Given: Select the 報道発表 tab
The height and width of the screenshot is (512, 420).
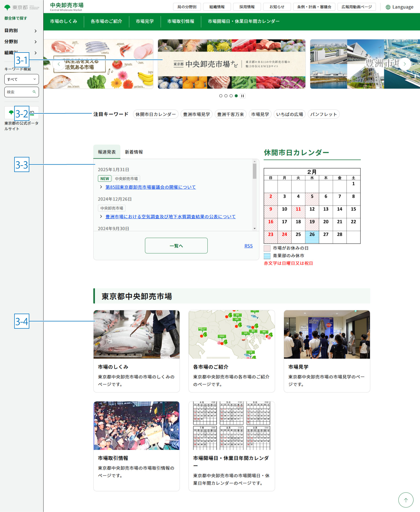Looking at the screenshot, I should (107, 152).
